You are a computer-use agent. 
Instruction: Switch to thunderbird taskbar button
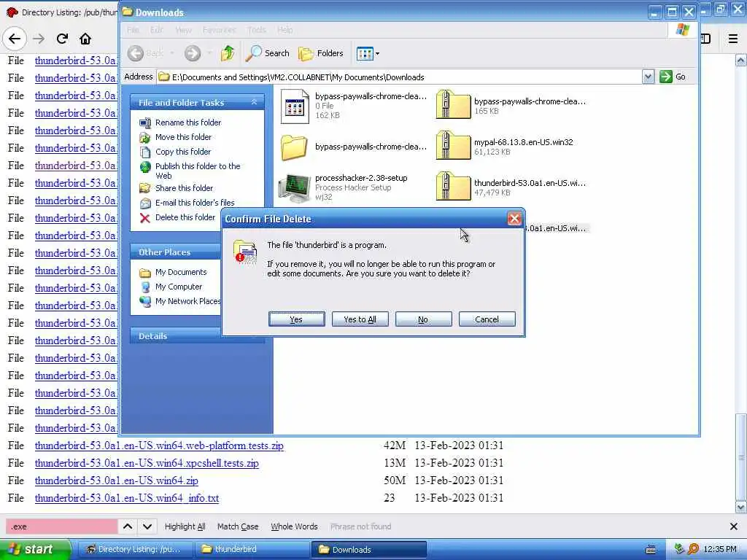point(252,549)
